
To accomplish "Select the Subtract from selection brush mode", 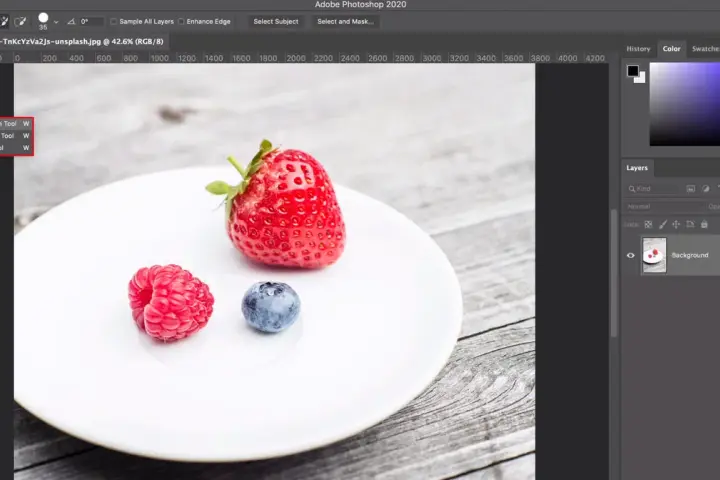I will click(20, 22).
